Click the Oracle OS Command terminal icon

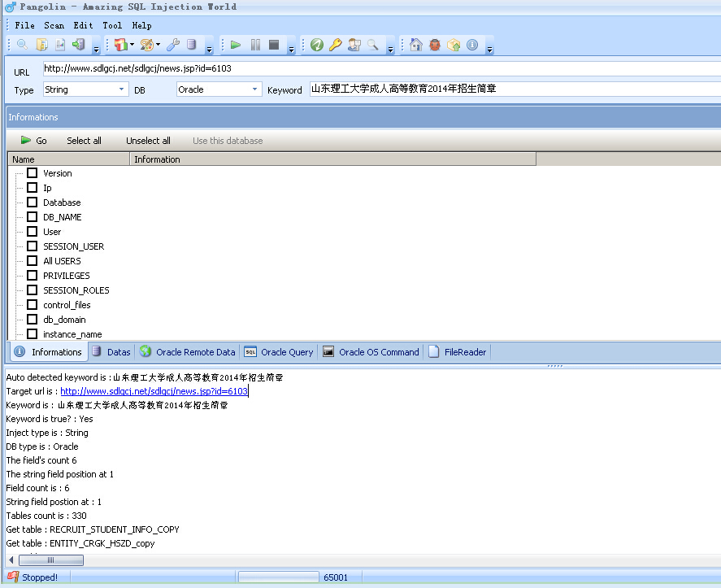click(x=328, y=351)
